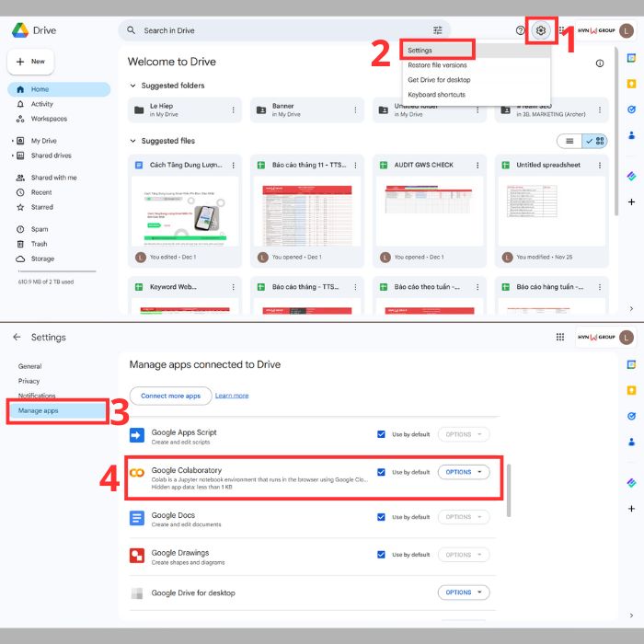
Task: Open OPTIONS dropdown for Google Colaboratory
Action: pyautogui.click(x=464, y=472)
